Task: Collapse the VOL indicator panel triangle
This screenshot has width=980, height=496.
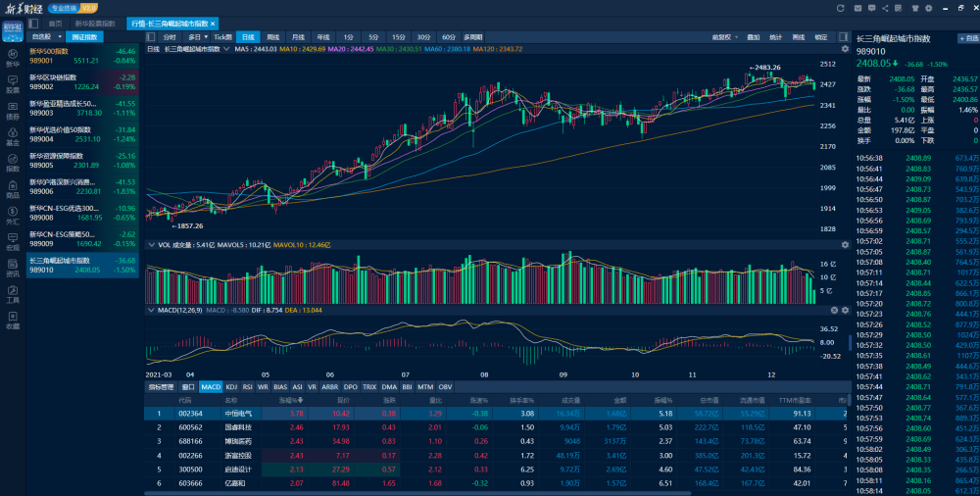Action: pyautogui.click(x=151, y=245)
